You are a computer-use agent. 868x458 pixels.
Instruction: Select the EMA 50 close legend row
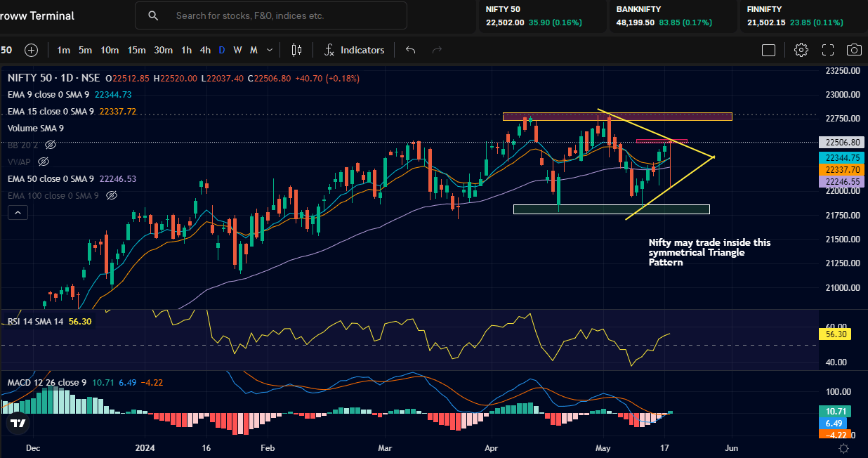point(72,178)
